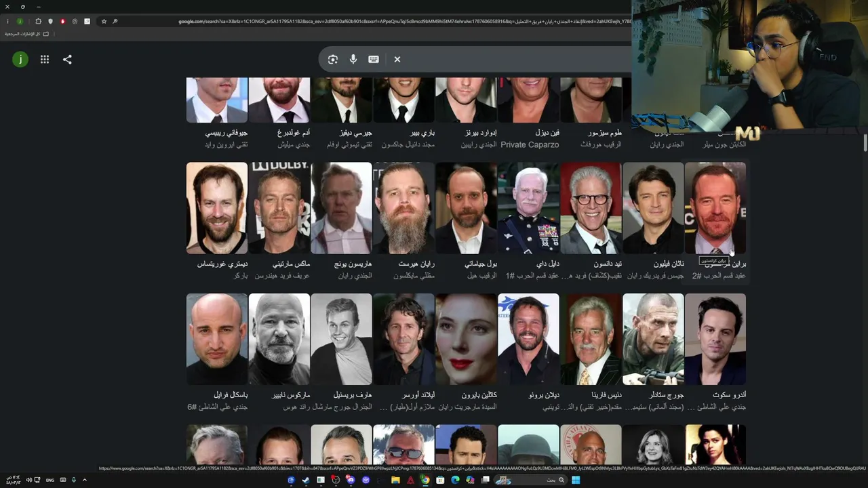The image size is (868, 488).
Task: View the أندرو سكوت cast card
Action: 715,353
